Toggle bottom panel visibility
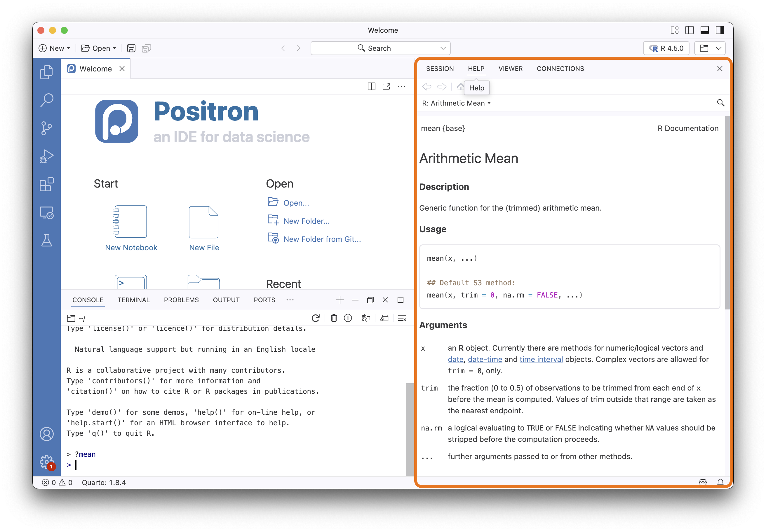Screen dimensions: 766x532 704,30
